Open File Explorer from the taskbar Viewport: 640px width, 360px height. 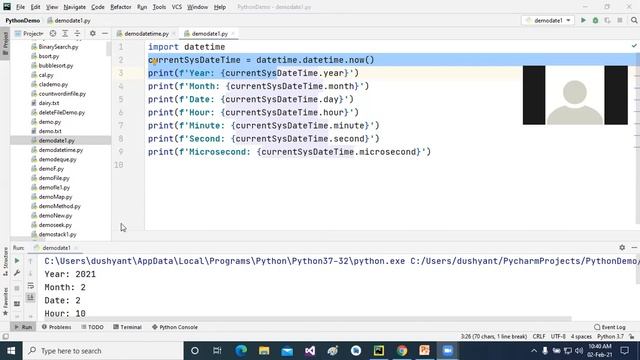[264, 351]
